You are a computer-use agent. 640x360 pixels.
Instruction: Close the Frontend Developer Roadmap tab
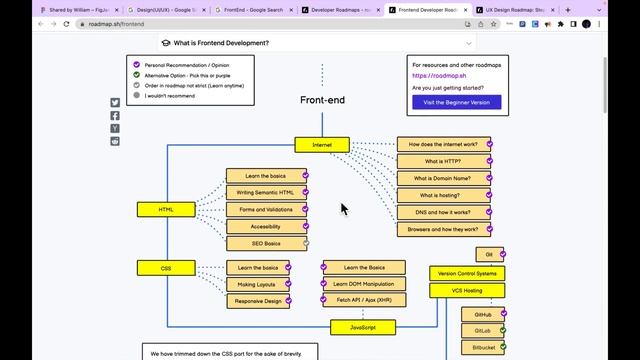[465, 10]
